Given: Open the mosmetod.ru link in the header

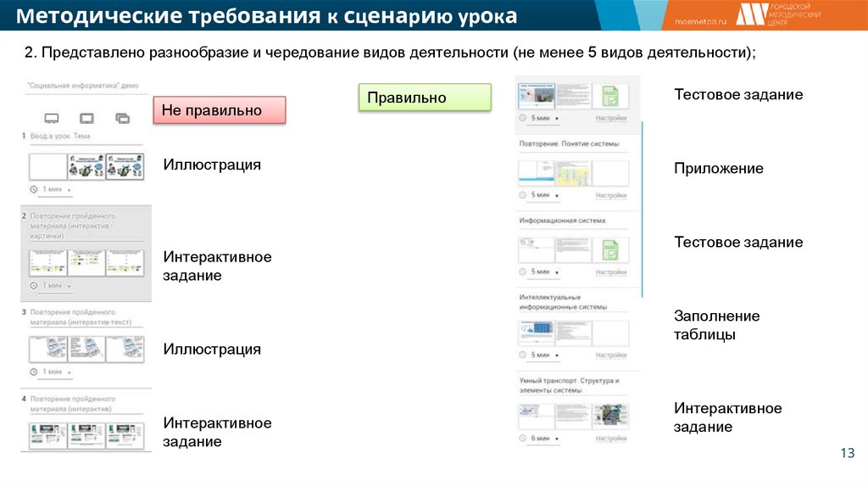Looking at the screenshot, I should click(x=698, y=21).
